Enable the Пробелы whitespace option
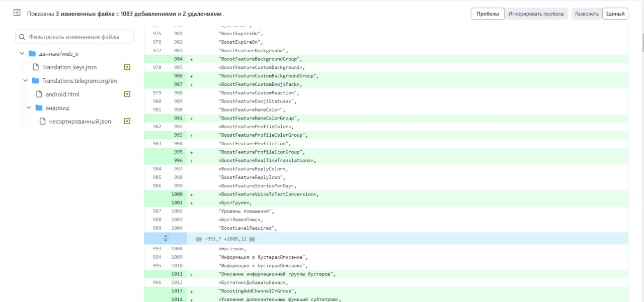 click(x=488, y=14)
